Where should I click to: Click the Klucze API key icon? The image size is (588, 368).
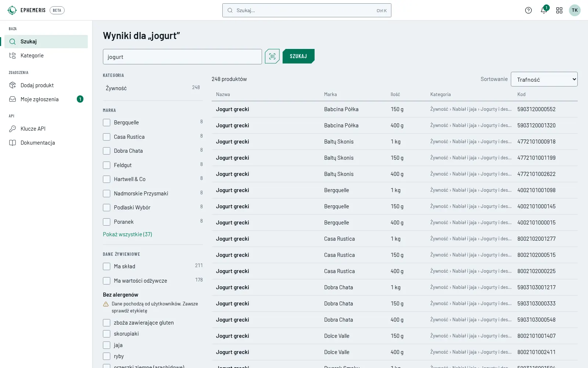point(12,129)
